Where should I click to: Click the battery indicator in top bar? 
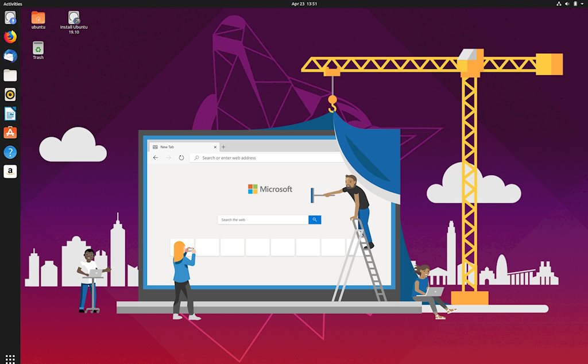(575, 3)
